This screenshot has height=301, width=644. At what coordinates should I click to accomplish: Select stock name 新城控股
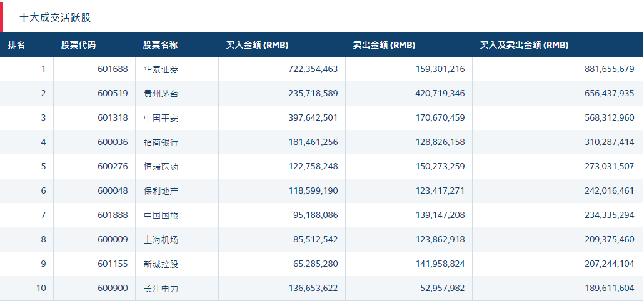161,264
